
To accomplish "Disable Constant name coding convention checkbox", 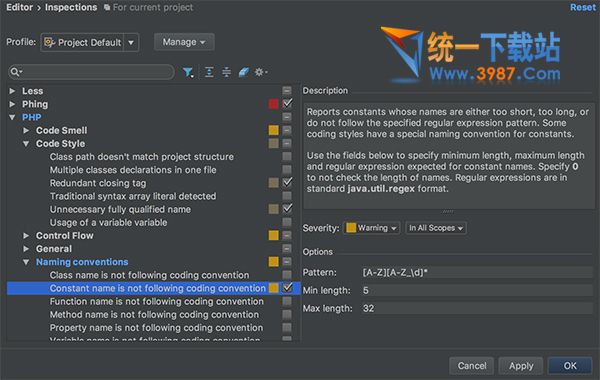I will click(287, 288).
